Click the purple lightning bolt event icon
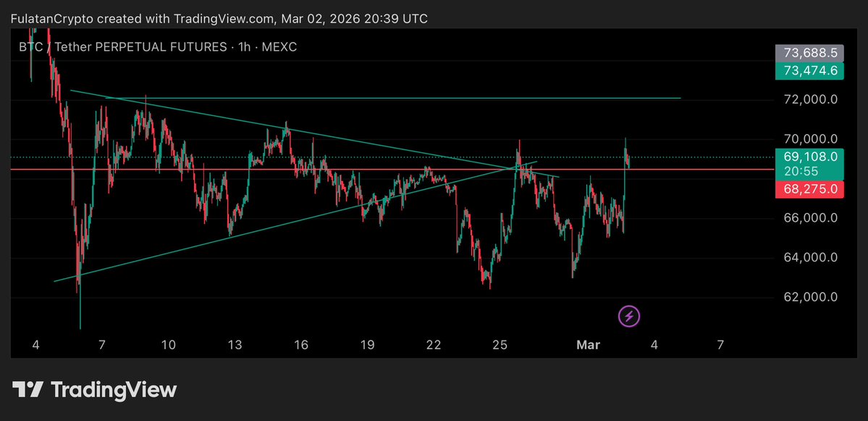This screenshot has height=421, width=868. pyautogui.click(x=629, y=317)
